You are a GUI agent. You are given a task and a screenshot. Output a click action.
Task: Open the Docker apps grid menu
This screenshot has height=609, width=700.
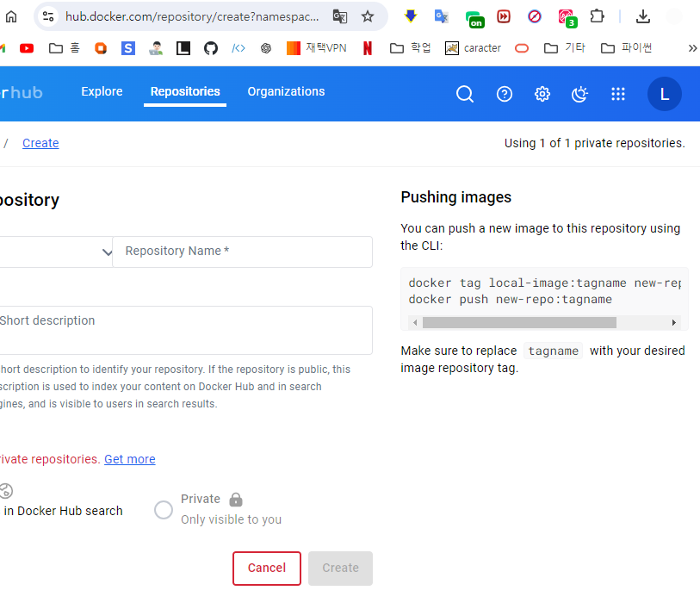click(618, 94)
